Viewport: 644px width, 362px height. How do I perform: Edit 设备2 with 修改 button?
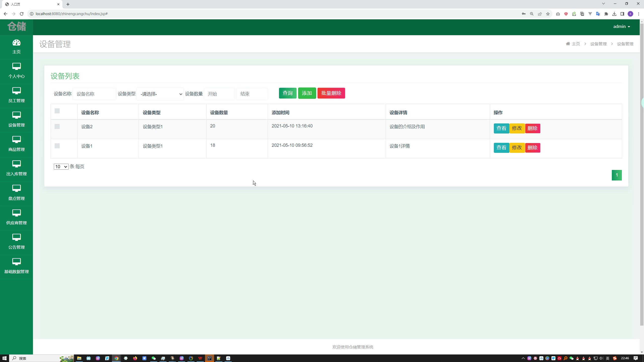coord(517,128)
